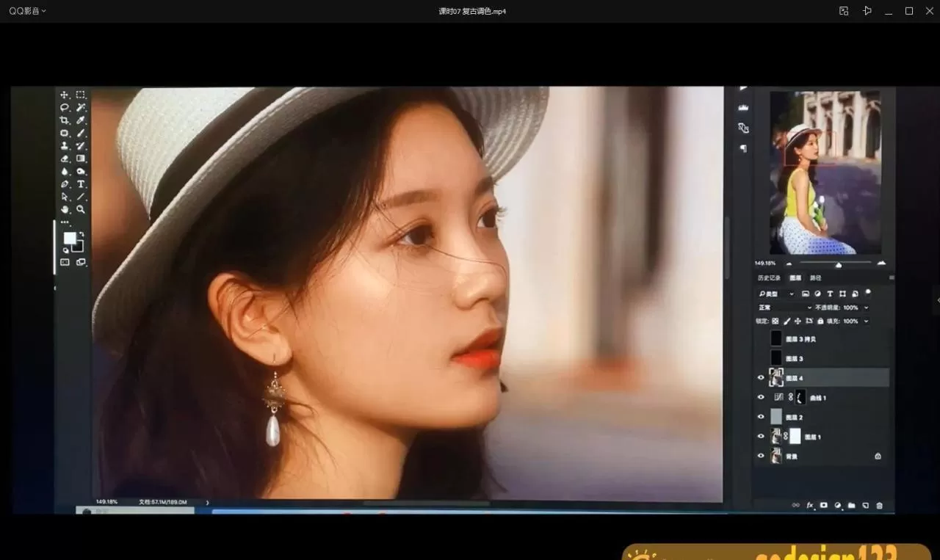Hide the 图层 4 layer visibility
The height and width of the screenshot is (560, 940).
tap(761, 378)
